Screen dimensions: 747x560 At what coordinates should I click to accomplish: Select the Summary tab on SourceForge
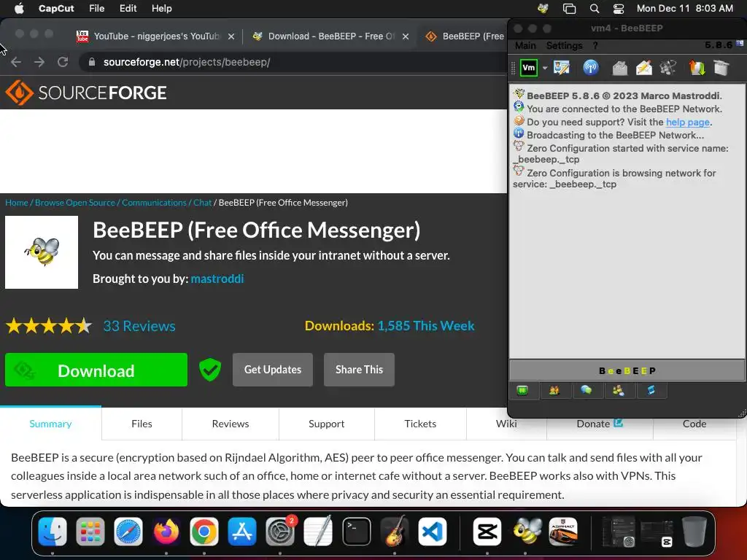point(50,424)
